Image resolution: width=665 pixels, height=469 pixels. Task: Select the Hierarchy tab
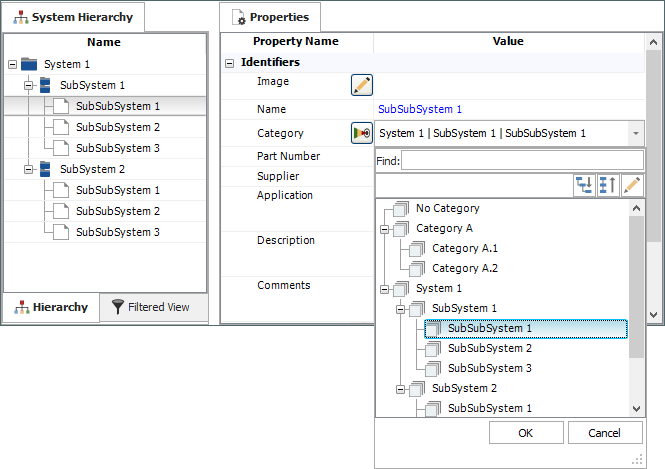coord(51,307)
